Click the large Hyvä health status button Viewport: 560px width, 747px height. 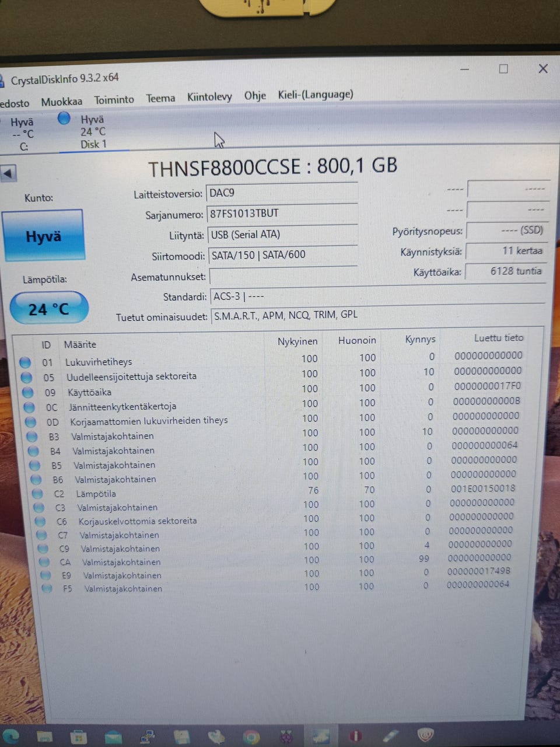pos(44,236)
